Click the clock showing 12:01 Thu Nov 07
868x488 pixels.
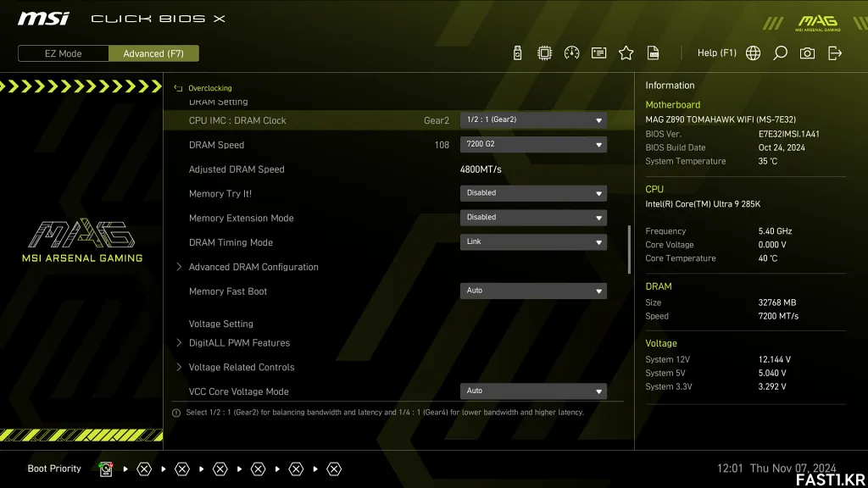[x=776, y=469]
